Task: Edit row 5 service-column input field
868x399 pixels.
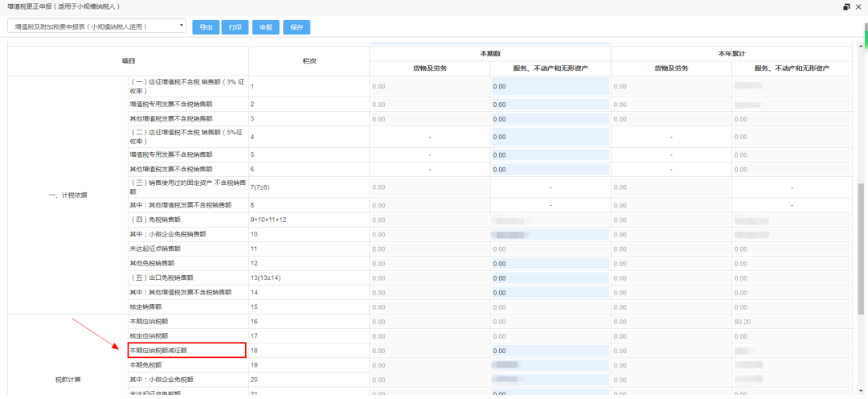Action: pos(551,154)
